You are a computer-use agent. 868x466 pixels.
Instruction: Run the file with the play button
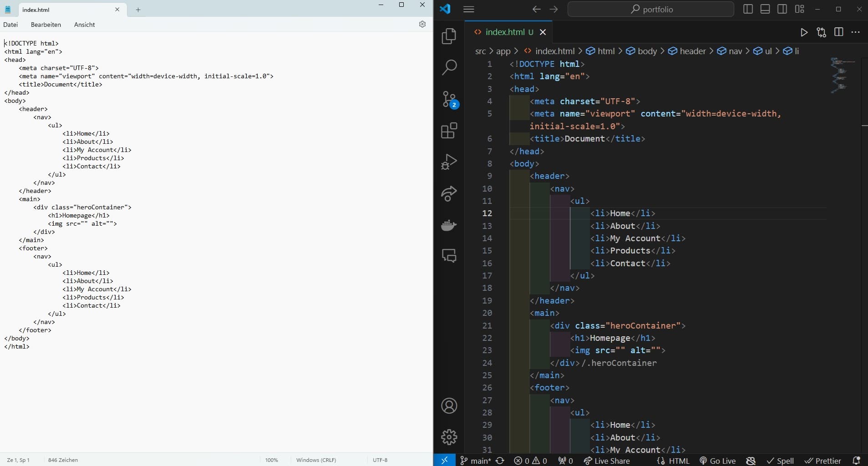pos(804,32)
